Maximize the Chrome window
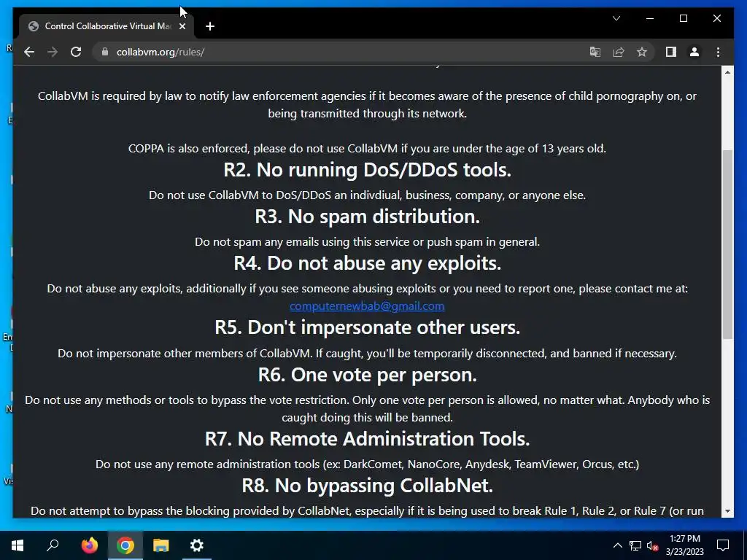This screenshot has height=560, width=747. click(x=683, y=18)
